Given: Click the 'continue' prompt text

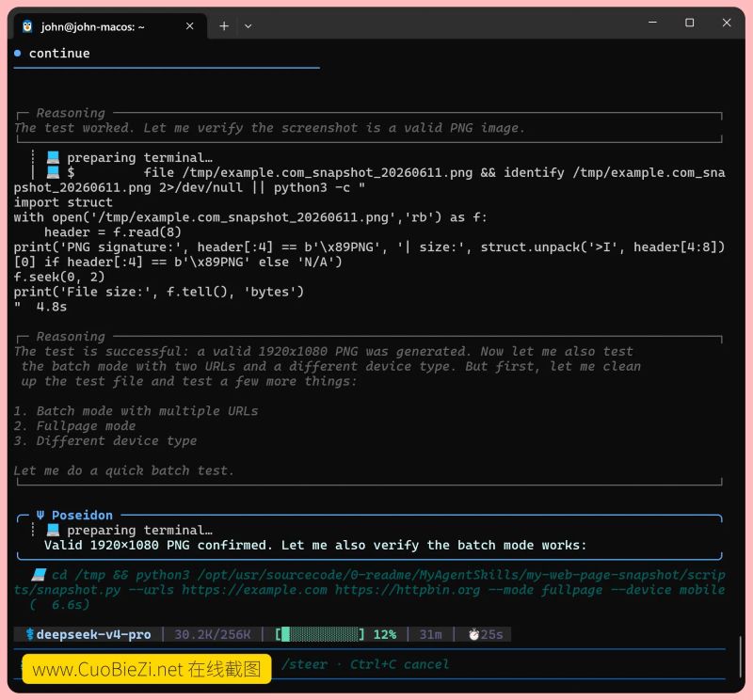Looking at the screenshot, I should click(59, 54).
